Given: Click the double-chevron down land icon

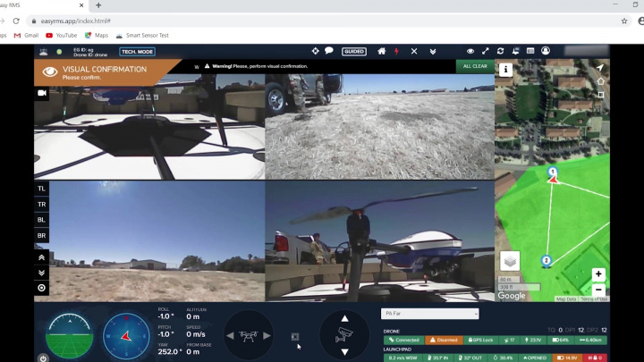Looking at the screenshot, I should coord(433,51).
